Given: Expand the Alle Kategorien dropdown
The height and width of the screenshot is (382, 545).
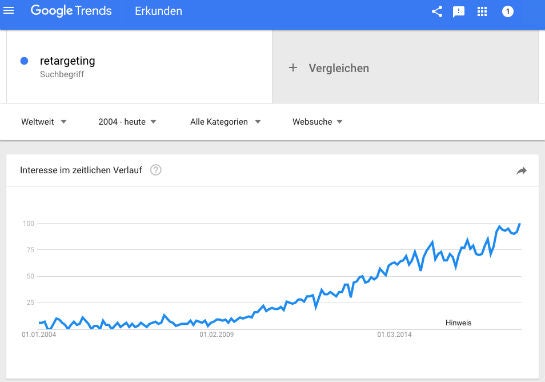Looking at the screenshot, I should coord(225,122).
